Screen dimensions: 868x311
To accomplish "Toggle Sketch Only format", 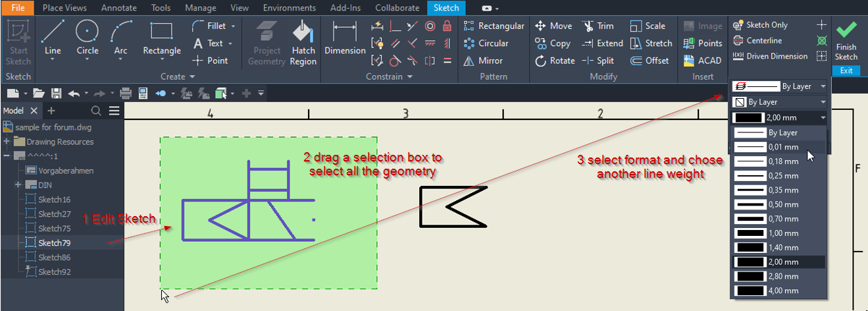I will 760,25.
